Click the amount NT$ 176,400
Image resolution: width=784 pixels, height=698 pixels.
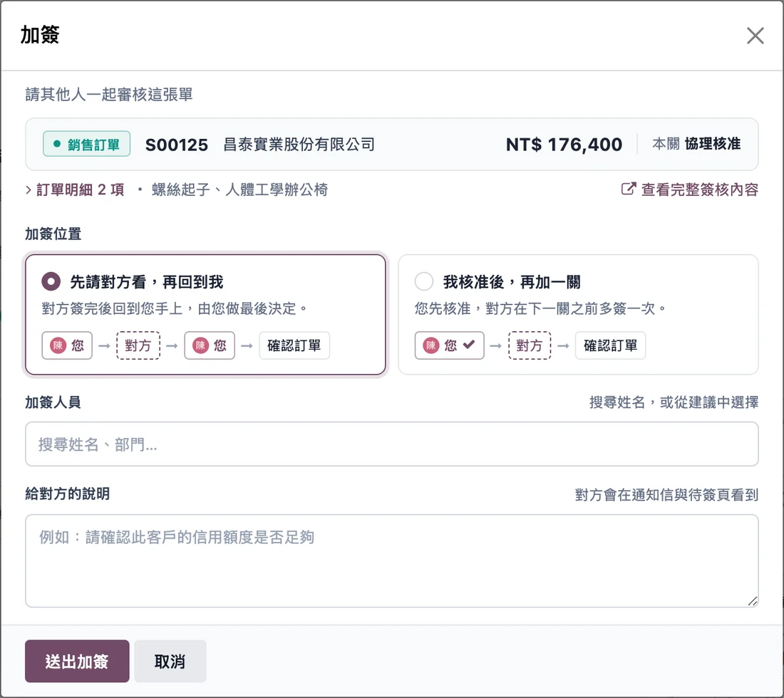pos(564,145)
